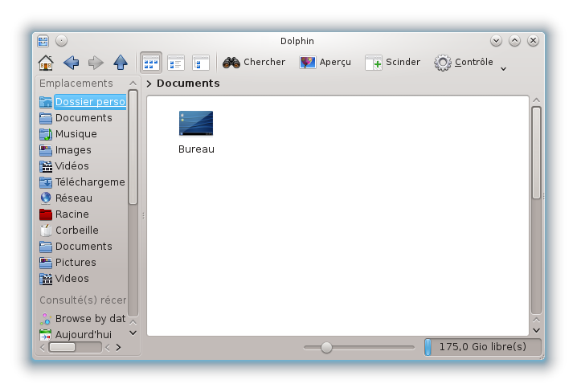Screen dimensions: 577x392
Task: Expand the toolbar overflow chevron
Action: coord(503,69)
